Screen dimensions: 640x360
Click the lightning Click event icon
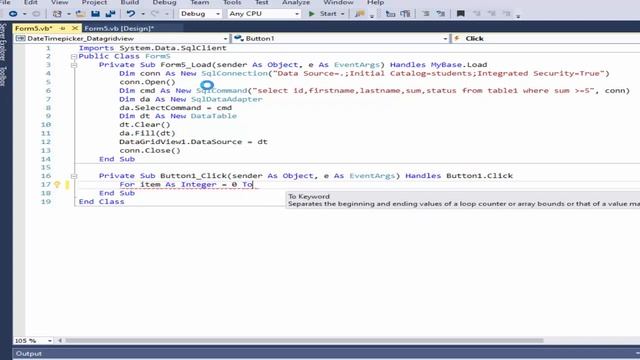(x=457, y=38)
